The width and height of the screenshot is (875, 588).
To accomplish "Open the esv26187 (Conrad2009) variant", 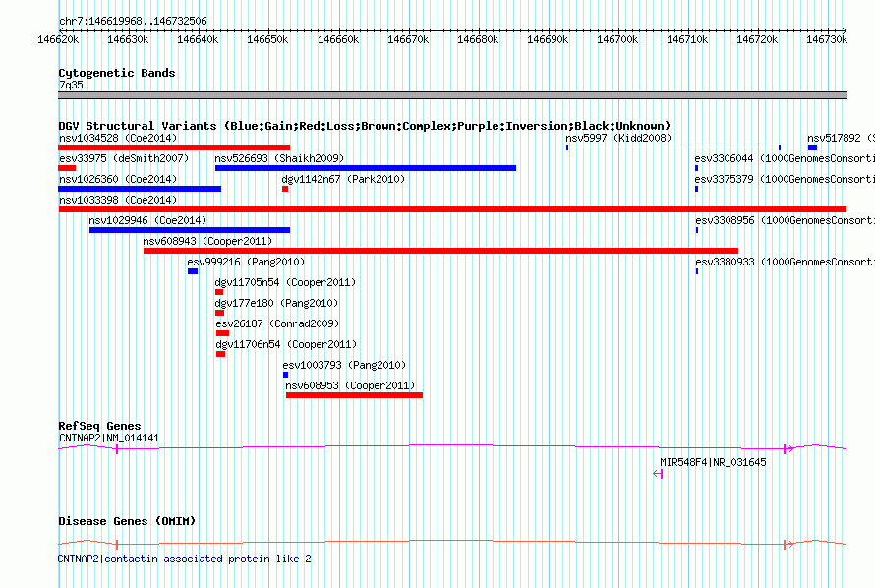I will pos(277,323).
